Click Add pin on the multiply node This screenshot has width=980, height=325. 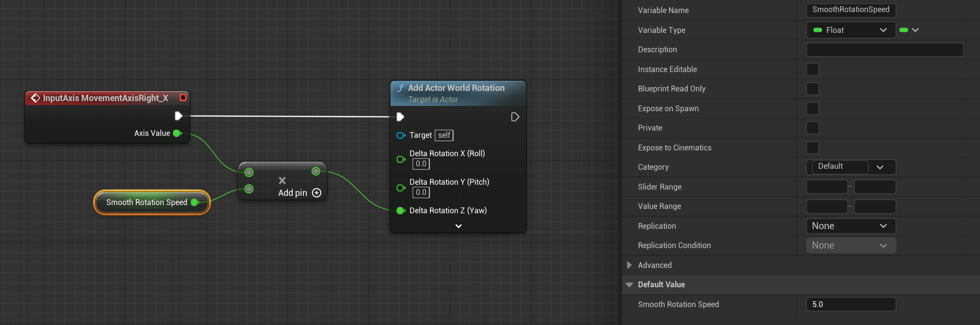(x=293, y=192)
